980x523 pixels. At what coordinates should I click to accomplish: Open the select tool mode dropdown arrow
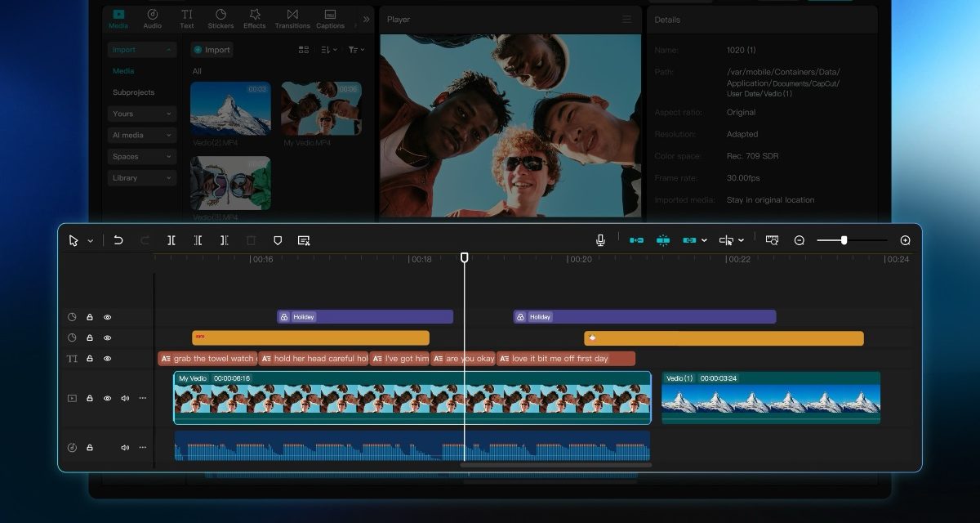tap(90, 241)
